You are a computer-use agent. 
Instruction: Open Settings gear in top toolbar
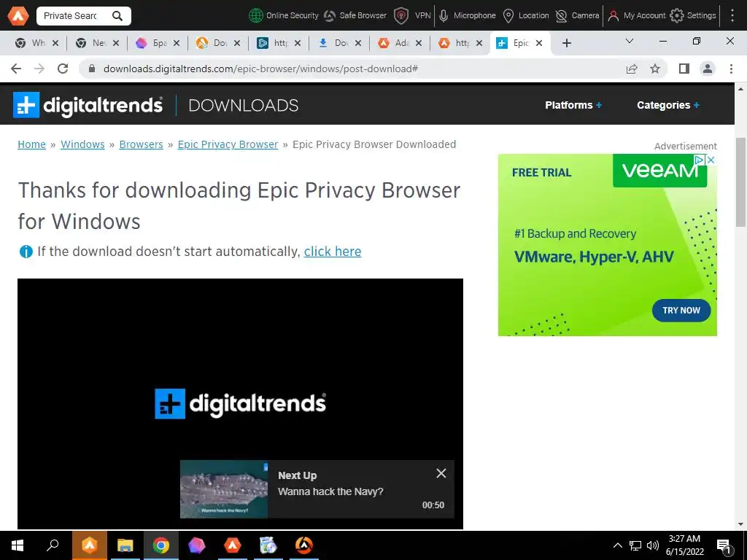click(x=676, y=16)
